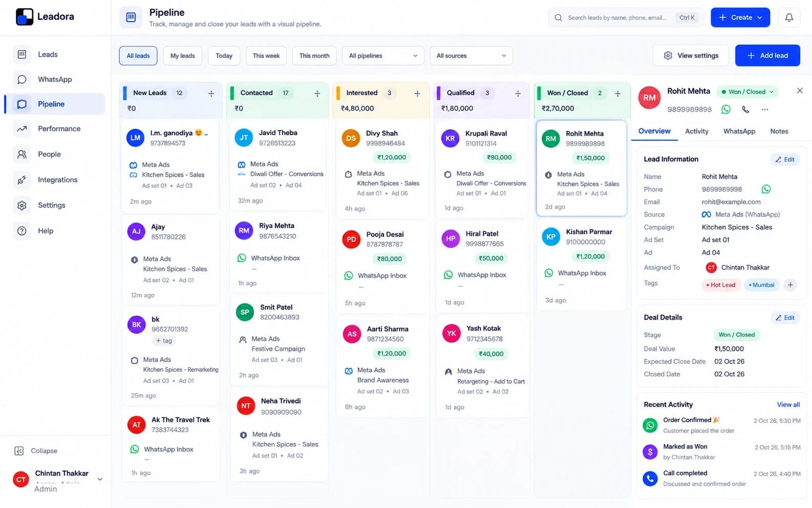Add a new tag with the plus button
This screenshot has height=508, width=812.
(x=790, y=285)
